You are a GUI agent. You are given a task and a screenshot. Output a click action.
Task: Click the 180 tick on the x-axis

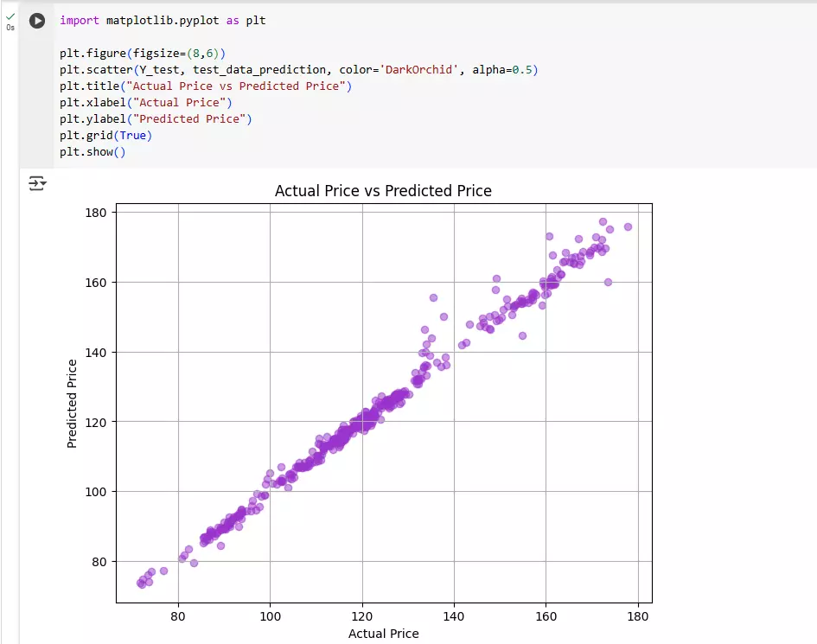[x=638, y=616]
